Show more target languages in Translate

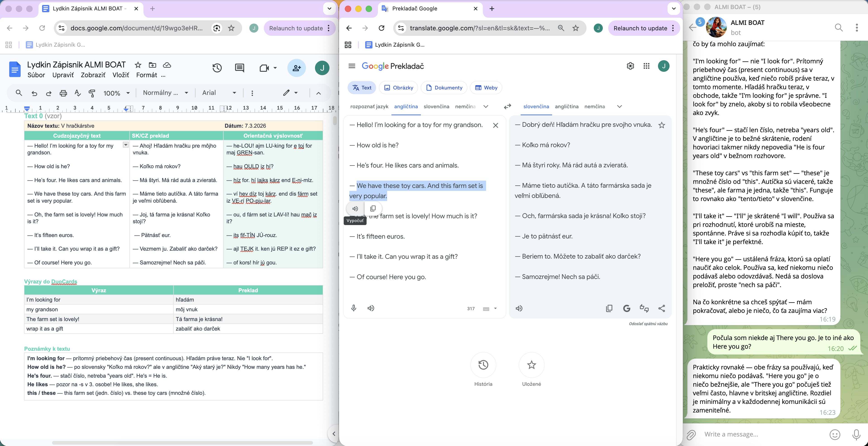coord(619,107)
